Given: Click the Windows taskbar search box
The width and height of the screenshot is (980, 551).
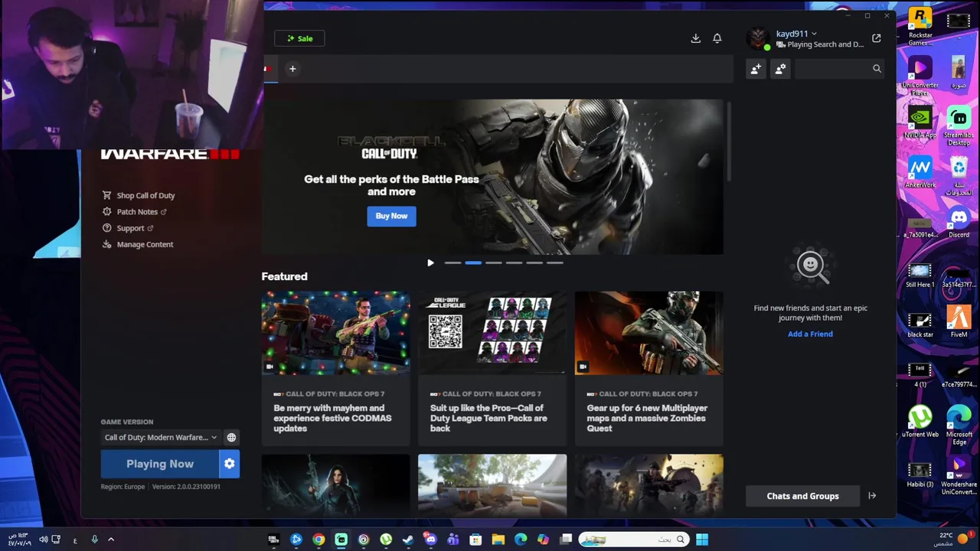Looking at the screenshot, I should coord(632,540).
